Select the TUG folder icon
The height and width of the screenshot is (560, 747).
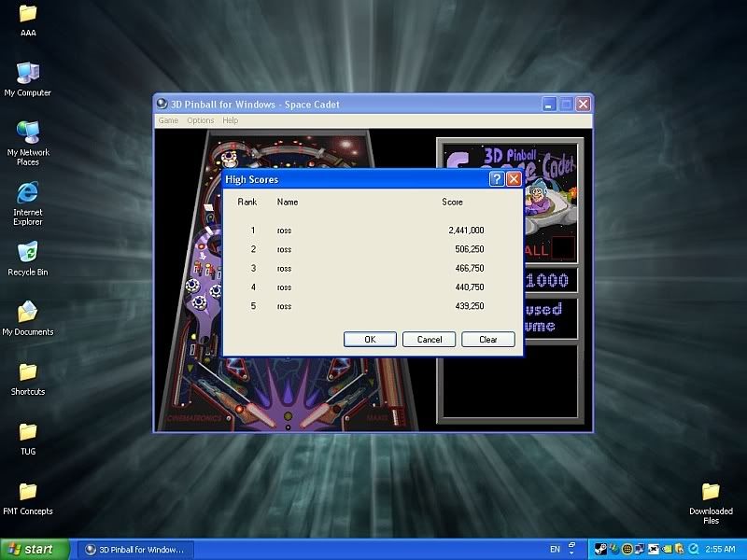pyautogui.click(x=28, y=439)
